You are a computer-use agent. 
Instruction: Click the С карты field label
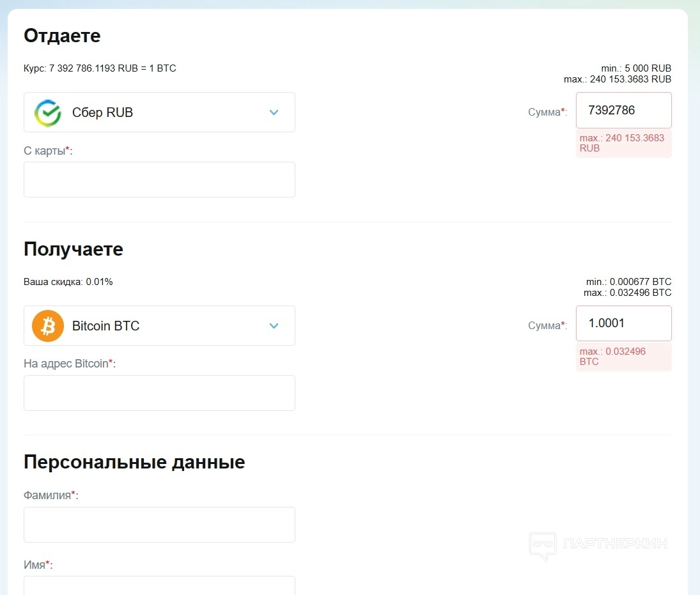[48, 151]
